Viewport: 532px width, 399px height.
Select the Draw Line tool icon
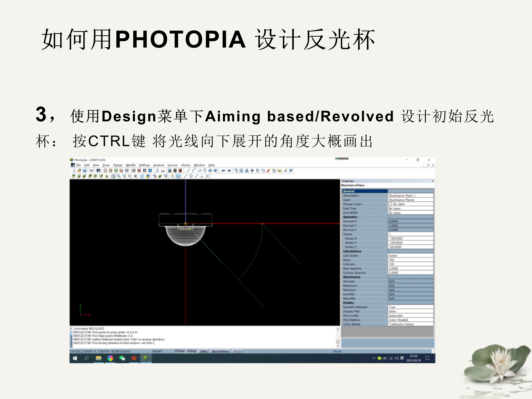pyautogui.click(x=188, y=171)
